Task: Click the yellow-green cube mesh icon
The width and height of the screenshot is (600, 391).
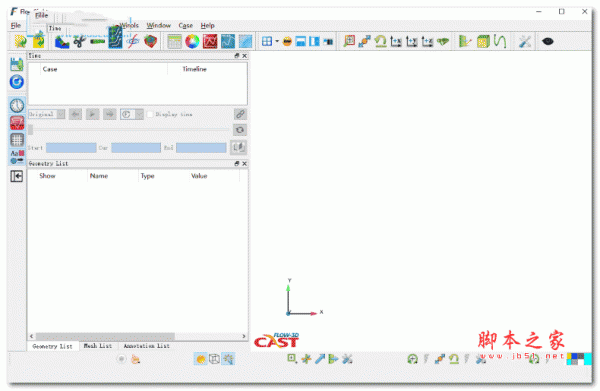Action: 483,41
